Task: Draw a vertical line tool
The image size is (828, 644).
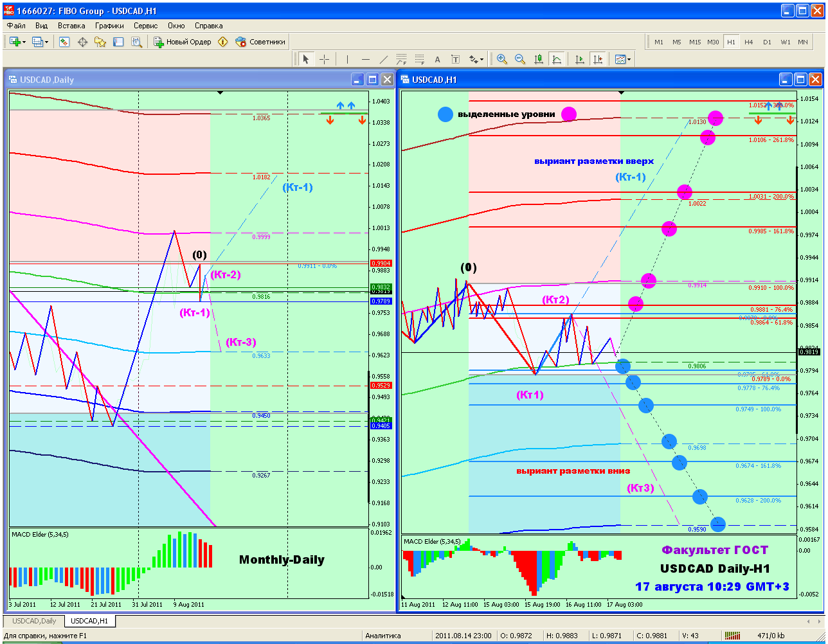Action: [347, 59]
